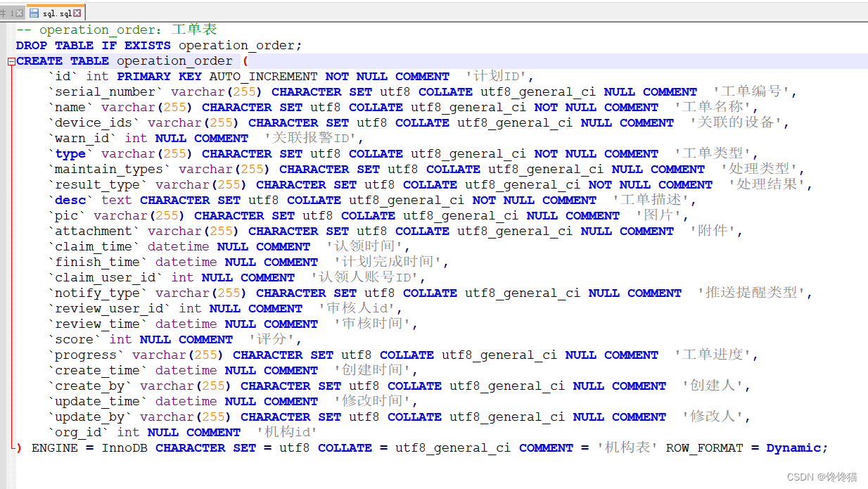The height and width of the screenshot is (489, 868).
Task: Click the `serial_number` column name
Action: pos(105,91)
